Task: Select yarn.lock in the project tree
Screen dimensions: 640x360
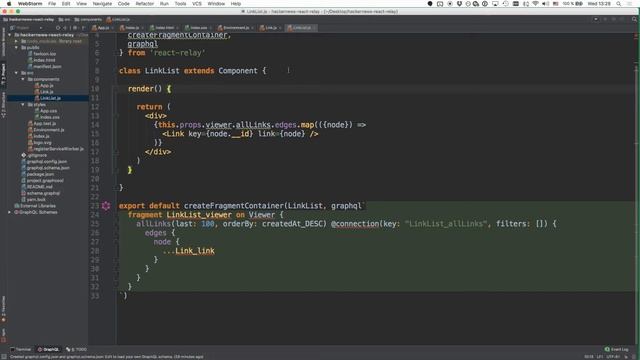Action: coord(36,200)
